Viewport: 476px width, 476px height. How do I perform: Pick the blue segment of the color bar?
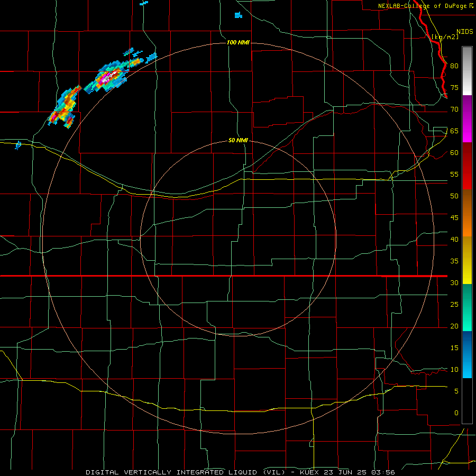pos(467,354)
